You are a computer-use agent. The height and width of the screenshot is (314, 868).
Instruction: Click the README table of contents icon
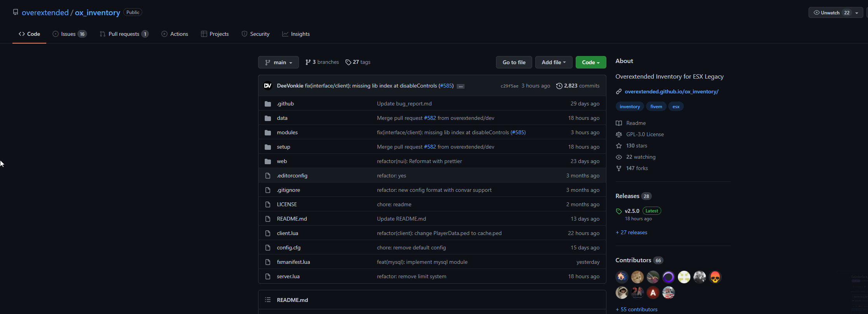[267, 300]
